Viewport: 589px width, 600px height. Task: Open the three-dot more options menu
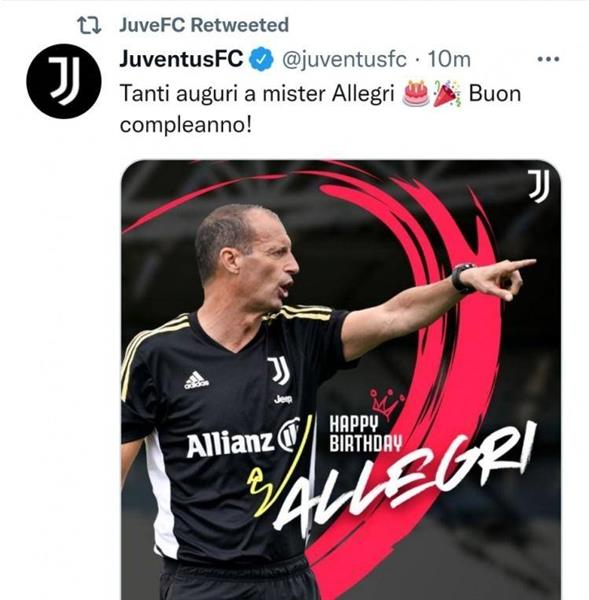point(548,59)
